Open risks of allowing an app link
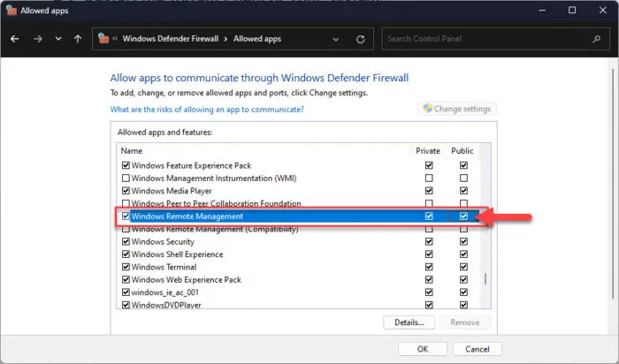The height and width of the screenshot is (364, 619). point(207,110)
